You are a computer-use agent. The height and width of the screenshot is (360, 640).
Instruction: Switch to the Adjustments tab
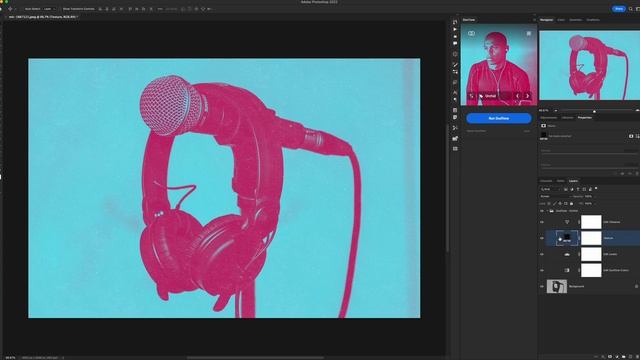[549, 118]
